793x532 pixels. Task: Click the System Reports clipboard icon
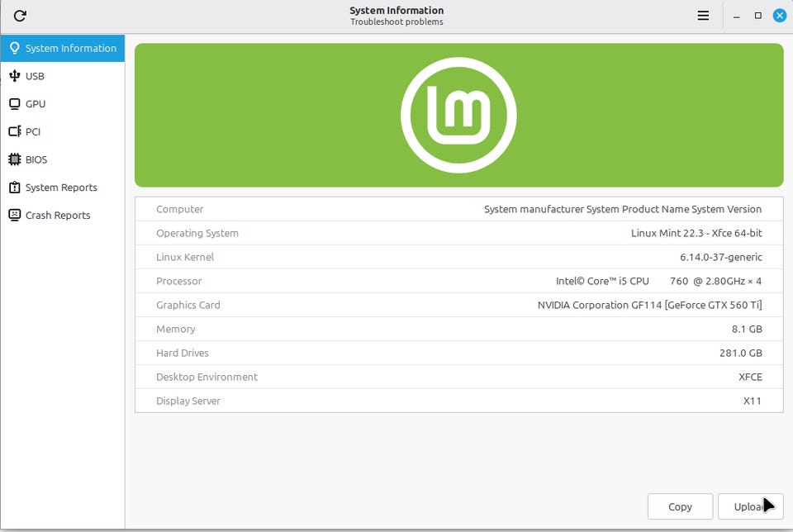click(15, 188)
